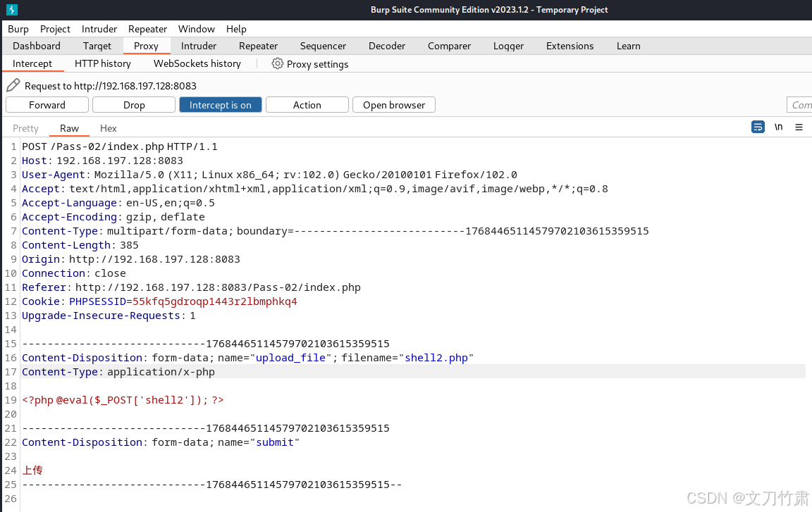812x512 pixels.
Task: Toggle show non-printable \n characters
Action: click(x=778, y=127)
